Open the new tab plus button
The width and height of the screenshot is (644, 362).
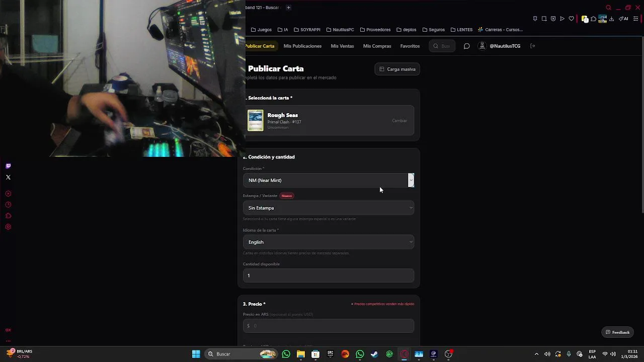click(x=288, y=8)
